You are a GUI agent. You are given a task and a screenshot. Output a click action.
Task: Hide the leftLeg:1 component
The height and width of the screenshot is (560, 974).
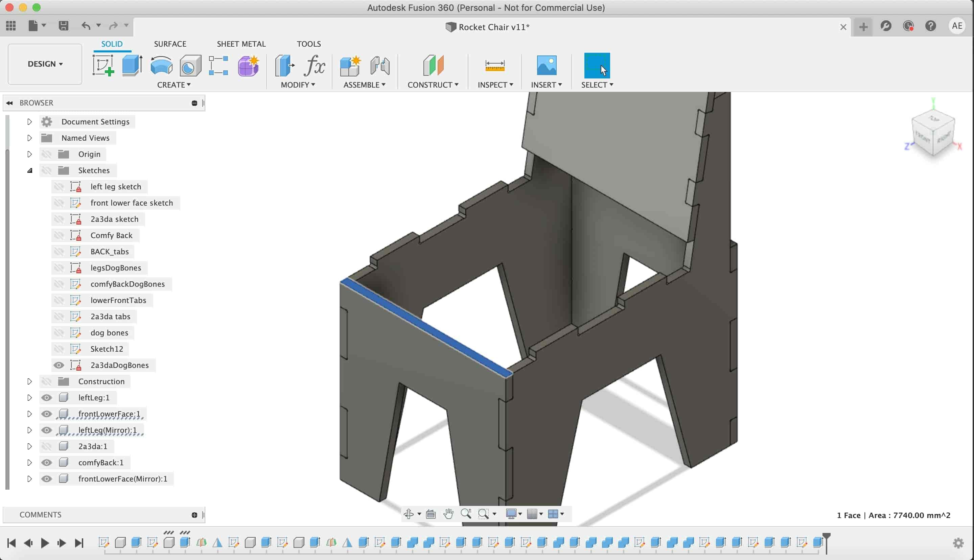(47, 398)
